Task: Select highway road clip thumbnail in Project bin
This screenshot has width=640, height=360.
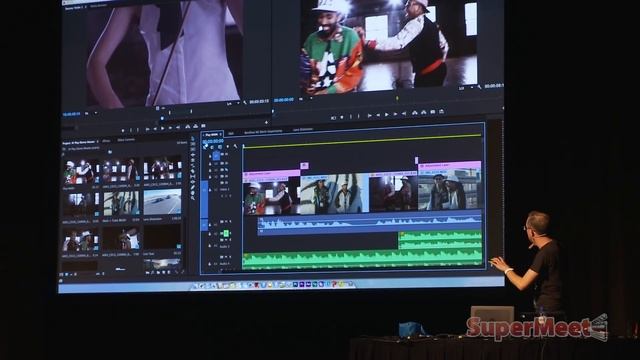Action: tap(162, 202)
